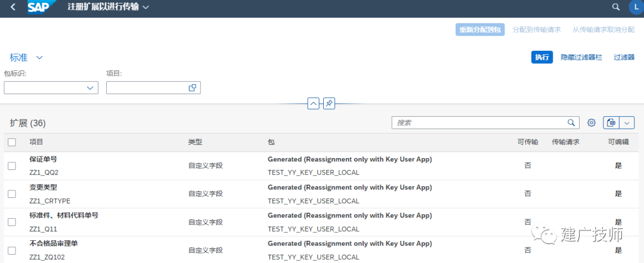This screenshot has height=263, width=644.
Task: Click the 搜索 table search field
Action: (485, 122)
